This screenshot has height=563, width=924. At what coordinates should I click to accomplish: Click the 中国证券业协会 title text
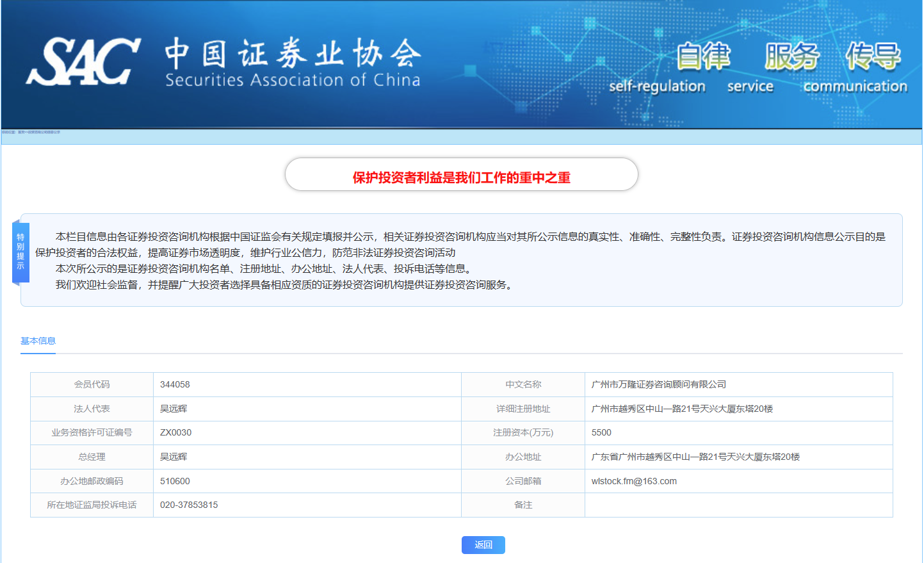coord(293,53)
